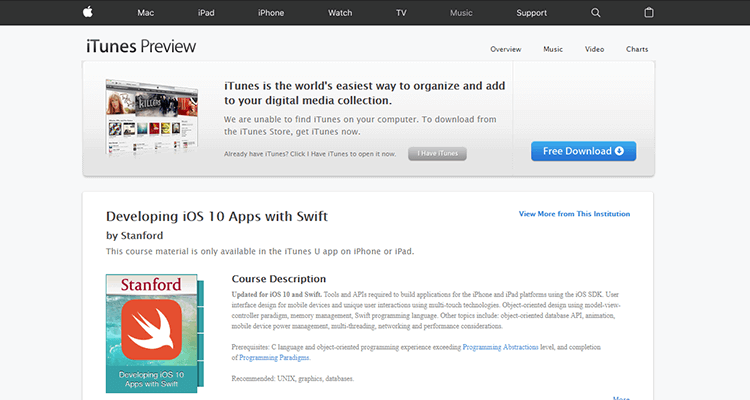
Task: Click the 'We are unable to find iTunes' message
Action: tap(360, 125)
